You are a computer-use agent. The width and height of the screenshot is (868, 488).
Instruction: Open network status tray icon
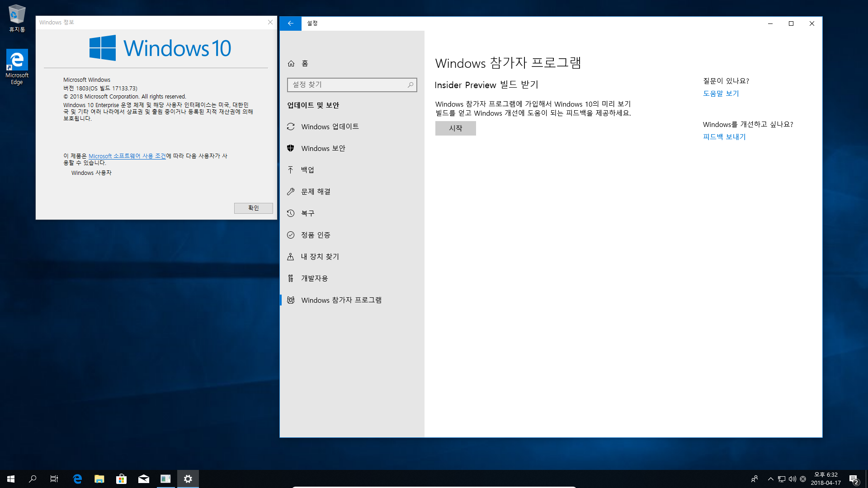click(782, 479)
